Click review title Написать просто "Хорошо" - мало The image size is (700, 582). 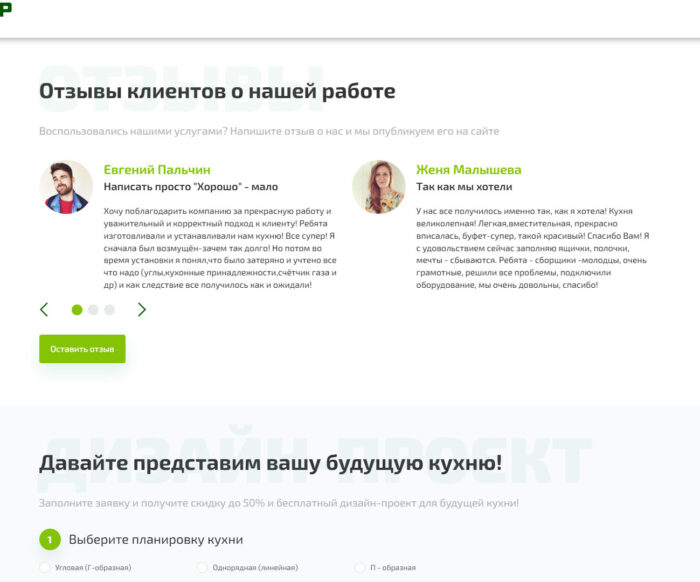click(x=191, y=187)
